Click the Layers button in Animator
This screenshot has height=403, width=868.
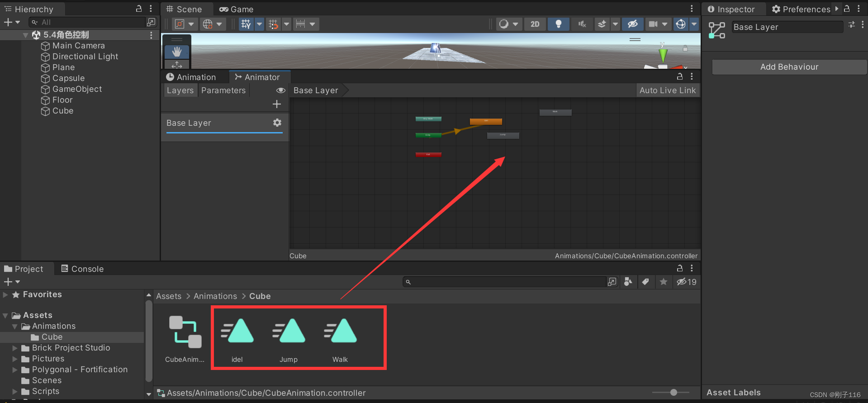pyautogui.click(x=180, y=90)
